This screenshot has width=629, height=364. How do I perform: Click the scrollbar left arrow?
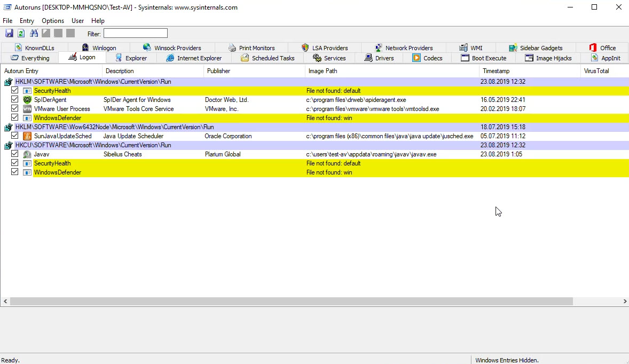pyautogui.click(x=5, y=301)
